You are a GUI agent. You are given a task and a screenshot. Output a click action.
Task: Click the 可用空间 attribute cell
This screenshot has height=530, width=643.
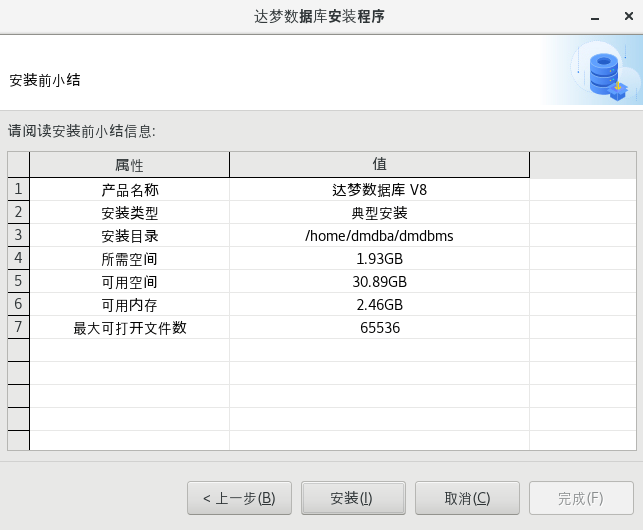pos(130,281)
